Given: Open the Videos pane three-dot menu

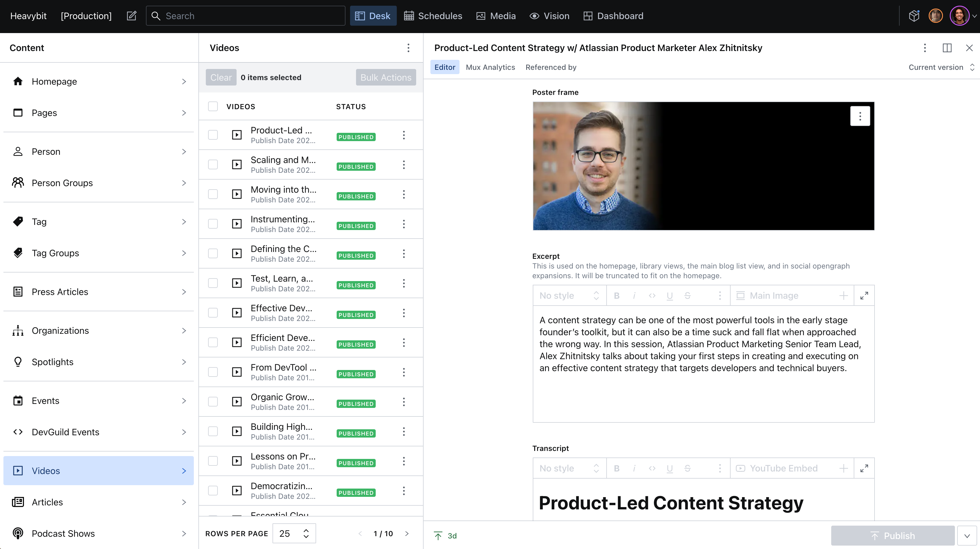Looking at the screenshot, I should click(408, 48).
